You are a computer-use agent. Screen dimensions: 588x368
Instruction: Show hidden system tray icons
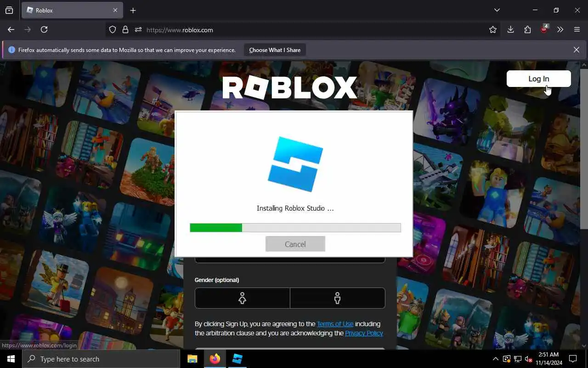click(x=495, y=359)
